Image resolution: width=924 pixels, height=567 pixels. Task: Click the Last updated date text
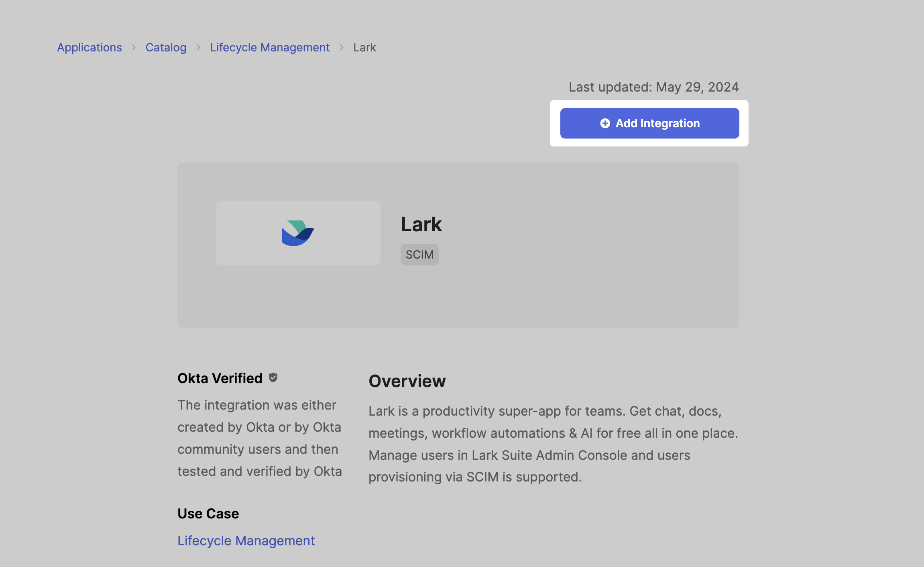click(x=653, y=87)
